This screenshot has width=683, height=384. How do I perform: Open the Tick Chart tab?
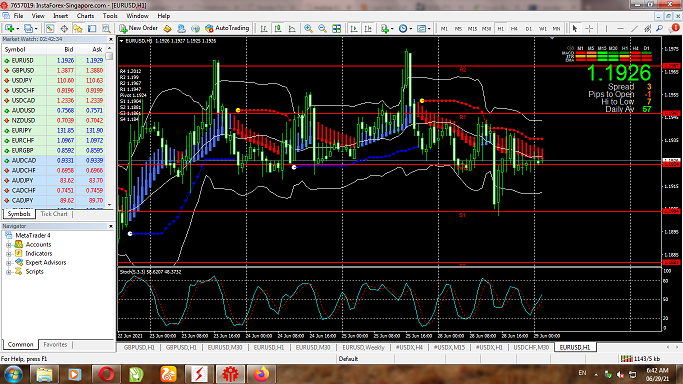[x=54, y=214]
